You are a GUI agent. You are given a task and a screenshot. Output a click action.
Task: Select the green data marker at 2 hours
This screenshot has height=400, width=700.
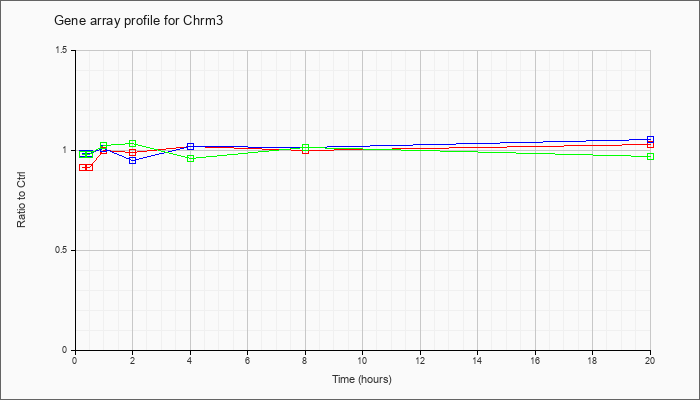tap(132, 144)
